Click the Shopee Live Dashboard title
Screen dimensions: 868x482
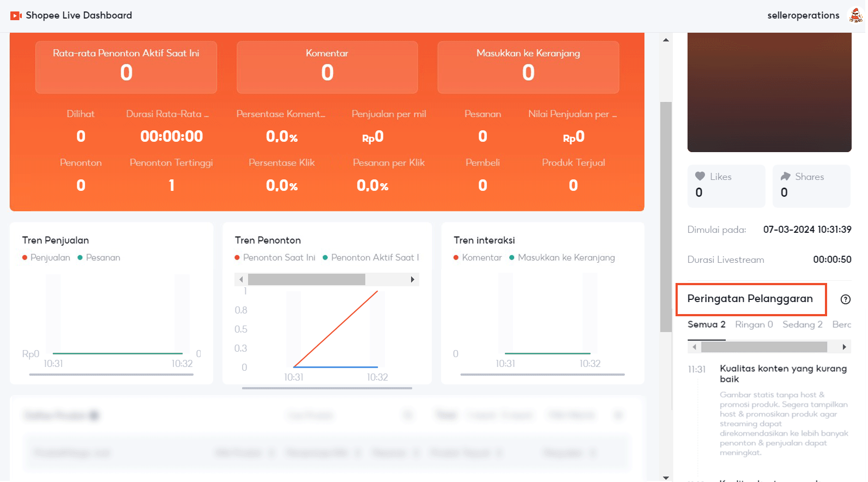(x=79, y=15)
